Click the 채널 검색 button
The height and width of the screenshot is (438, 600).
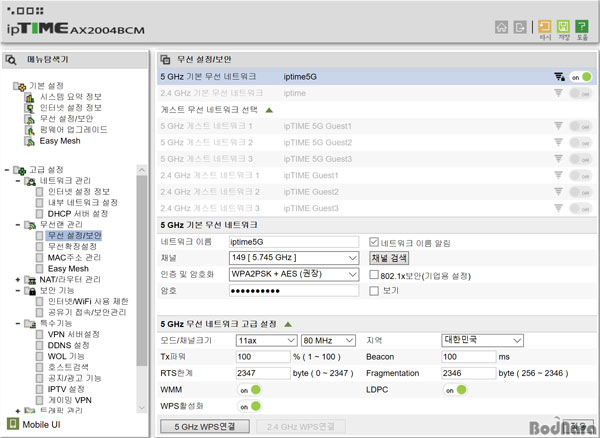tap(389, 258)
